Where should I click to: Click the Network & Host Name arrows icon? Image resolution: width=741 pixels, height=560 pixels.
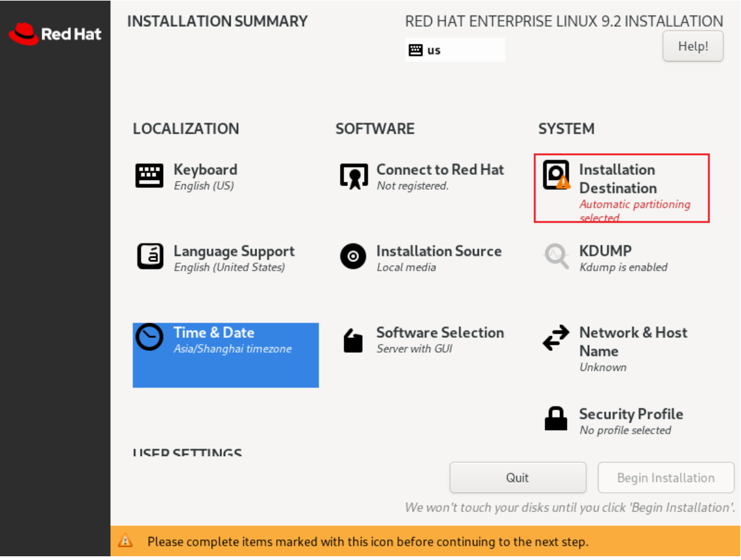pyautogui.click(x=556, y=338)
